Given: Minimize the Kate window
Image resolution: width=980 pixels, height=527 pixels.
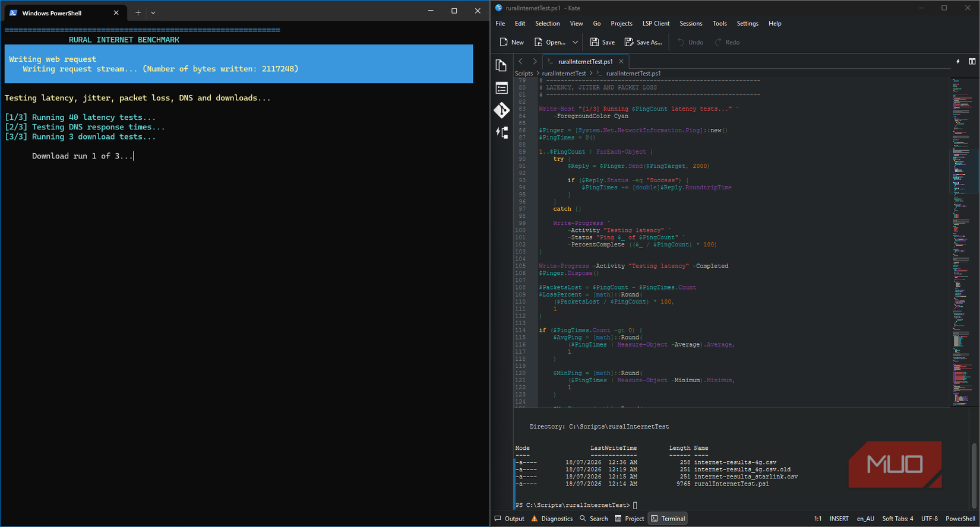Looking at the screenshot, I should (x=921, y=8).
